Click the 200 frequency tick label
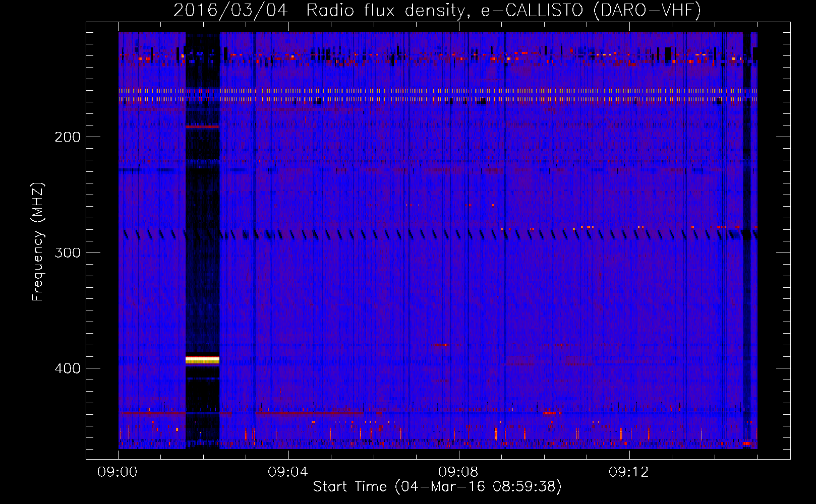This screenshot has height=504, width=816. point(68,137)
